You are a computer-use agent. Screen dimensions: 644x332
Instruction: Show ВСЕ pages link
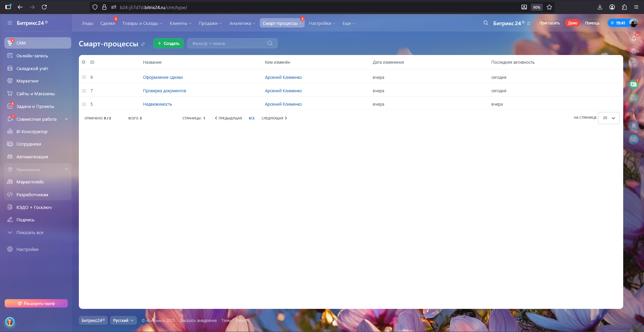pos(252,118)
